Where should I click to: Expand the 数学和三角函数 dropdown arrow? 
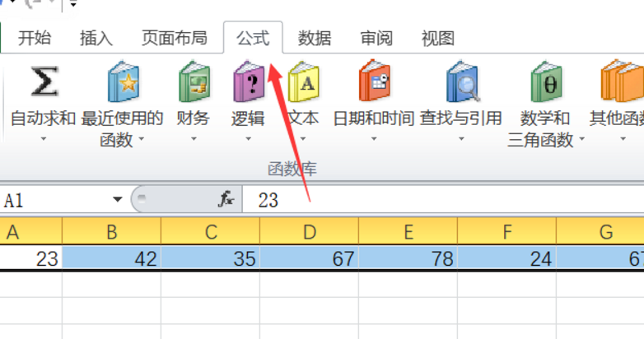pyautogui.click(x=582, y=139)
